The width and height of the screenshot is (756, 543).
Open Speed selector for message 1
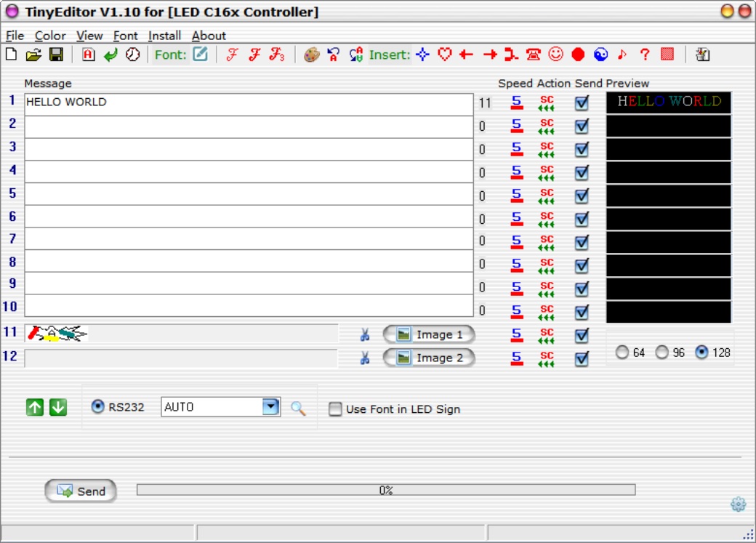(517, 102)
